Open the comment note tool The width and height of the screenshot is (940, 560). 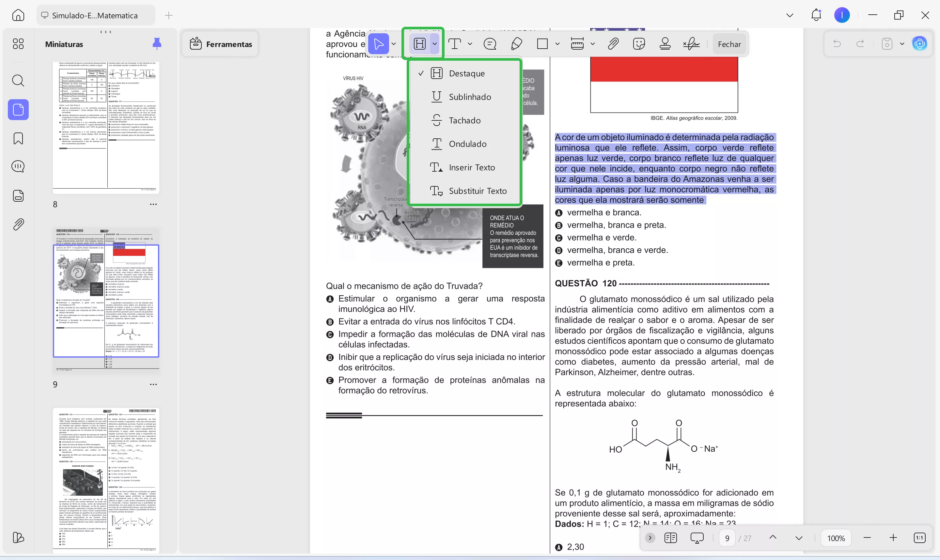[x=490, y=44]
